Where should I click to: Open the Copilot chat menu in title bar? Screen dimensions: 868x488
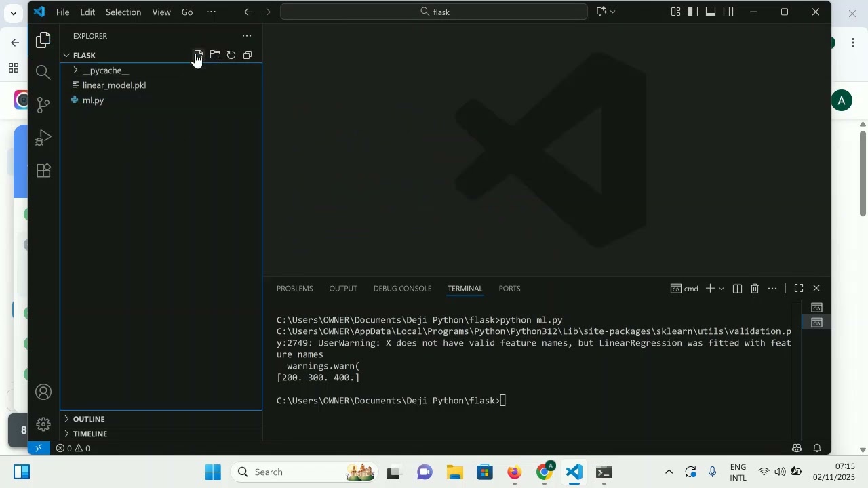(606, 12)
